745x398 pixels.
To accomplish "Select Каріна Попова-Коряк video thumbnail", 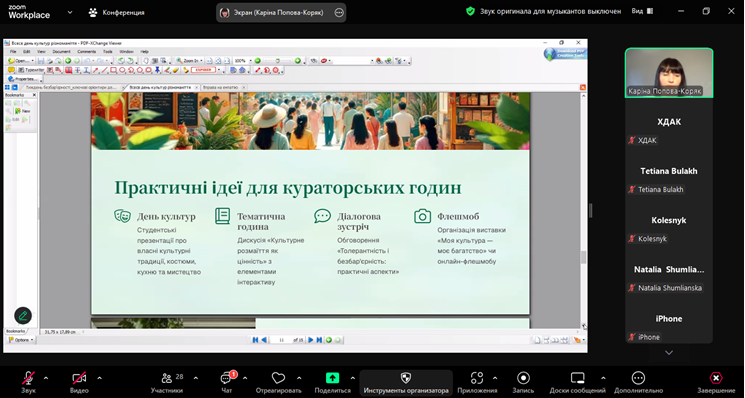I will pyautogui.click(x=669, y=73).
